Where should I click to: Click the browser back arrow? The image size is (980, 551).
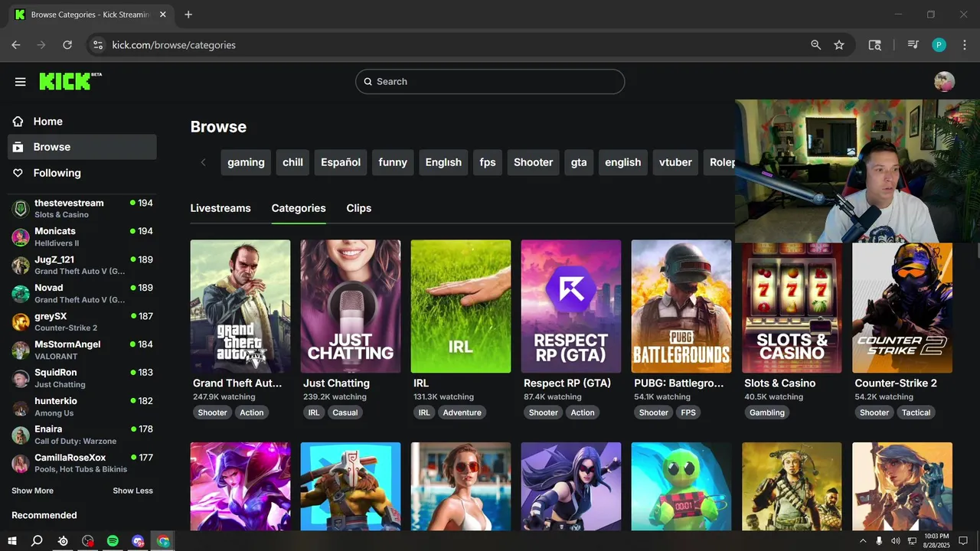click(x=16, y=45)
